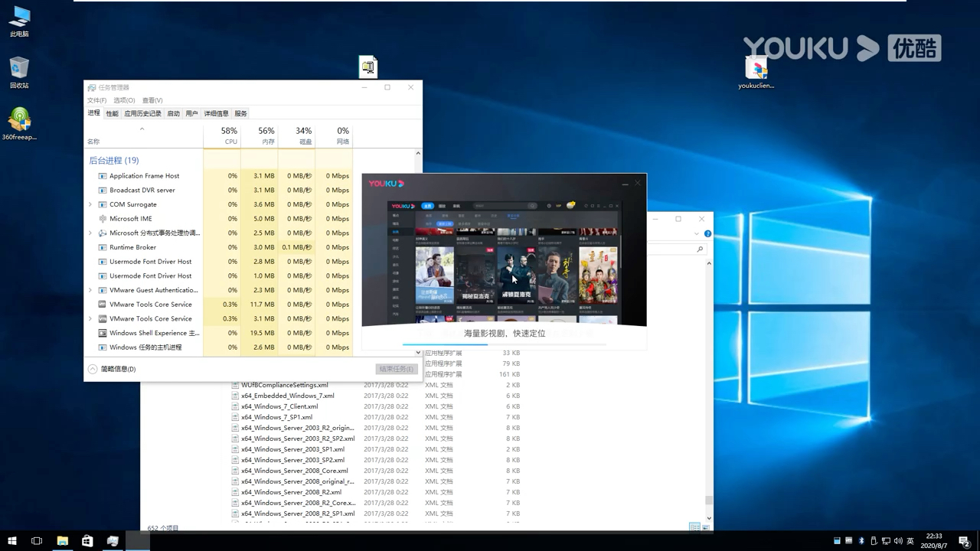Select the 360freeap desktop shortcut
The height and width of the screenshot is (551, 980).
(19, 123)
